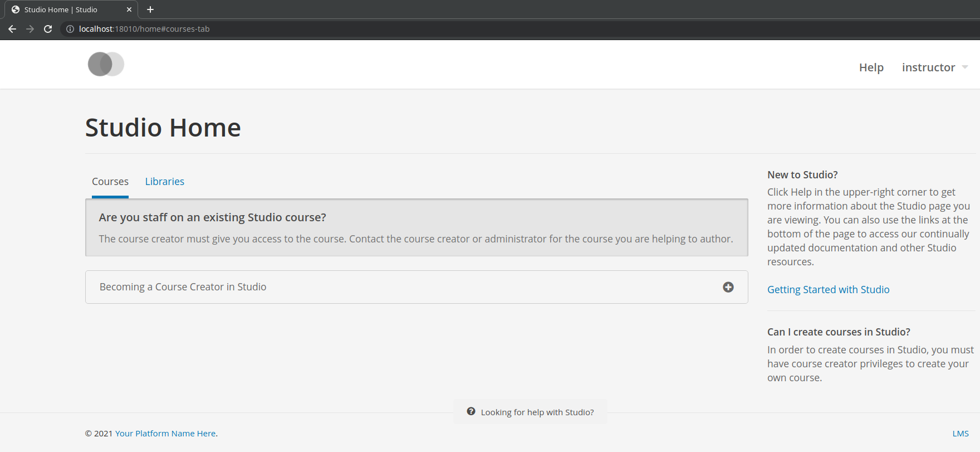Click the question mark help icon
The height and width of the screenshot is (452, 980).
tap(471, 411)
